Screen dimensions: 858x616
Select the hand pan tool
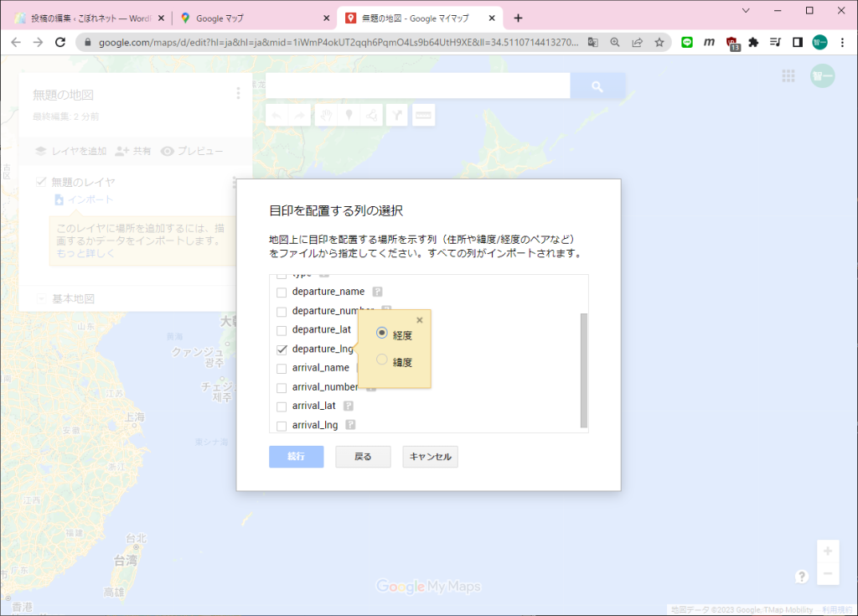[x=324, y=115]
